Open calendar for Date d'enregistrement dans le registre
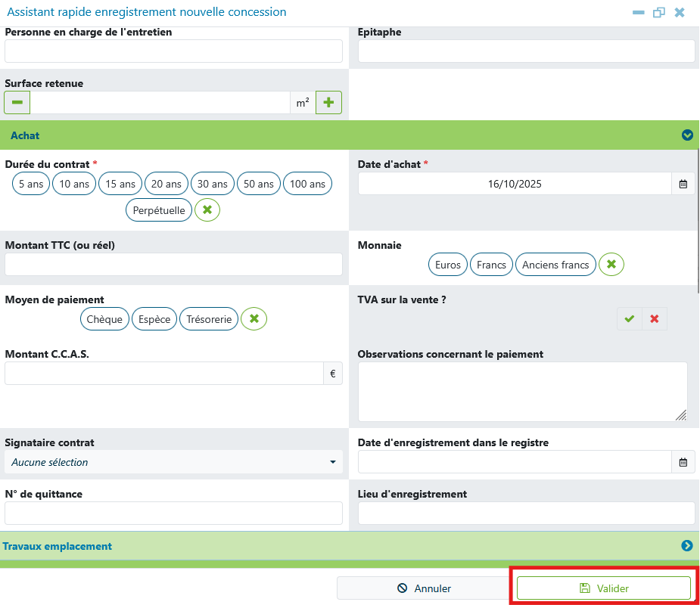The width and height of the screenshot is (700, 605). [x=683, y=462]
